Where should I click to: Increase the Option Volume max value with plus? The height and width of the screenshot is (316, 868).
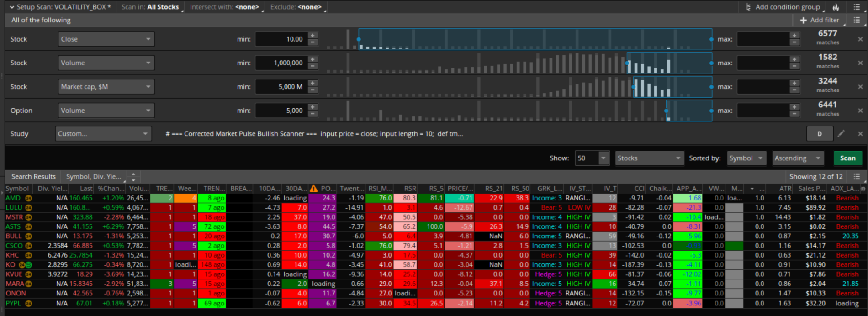point(794,107)
